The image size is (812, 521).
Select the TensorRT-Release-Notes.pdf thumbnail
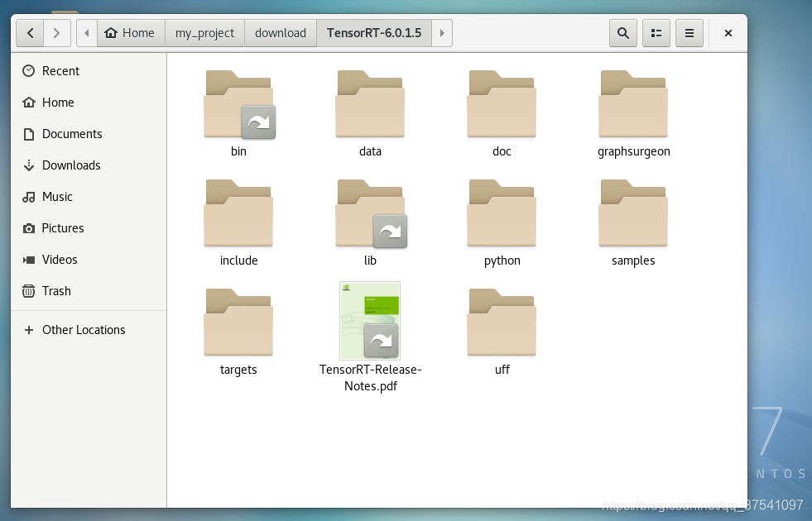click(370, 321)
